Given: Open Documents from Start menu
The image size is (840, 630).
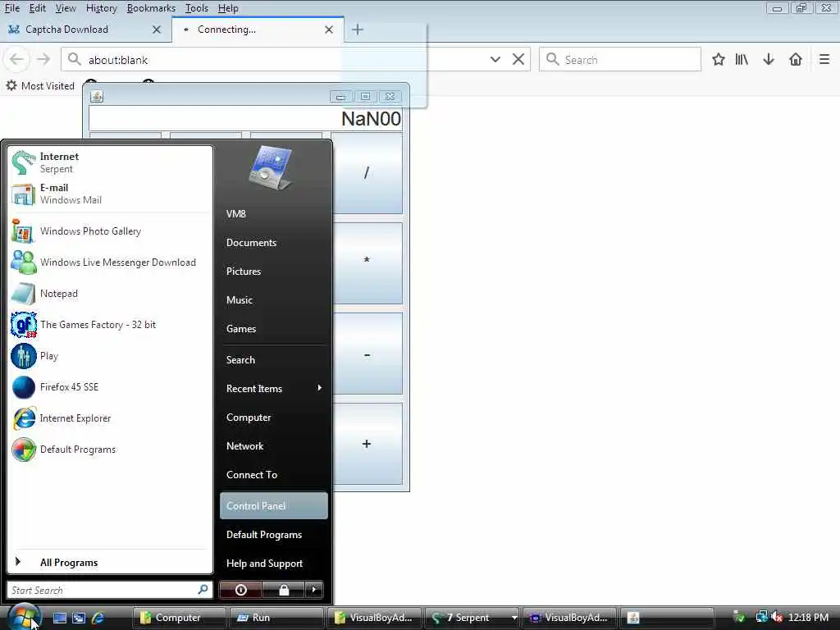Looking at the screenshot, I should coord(274,243).
